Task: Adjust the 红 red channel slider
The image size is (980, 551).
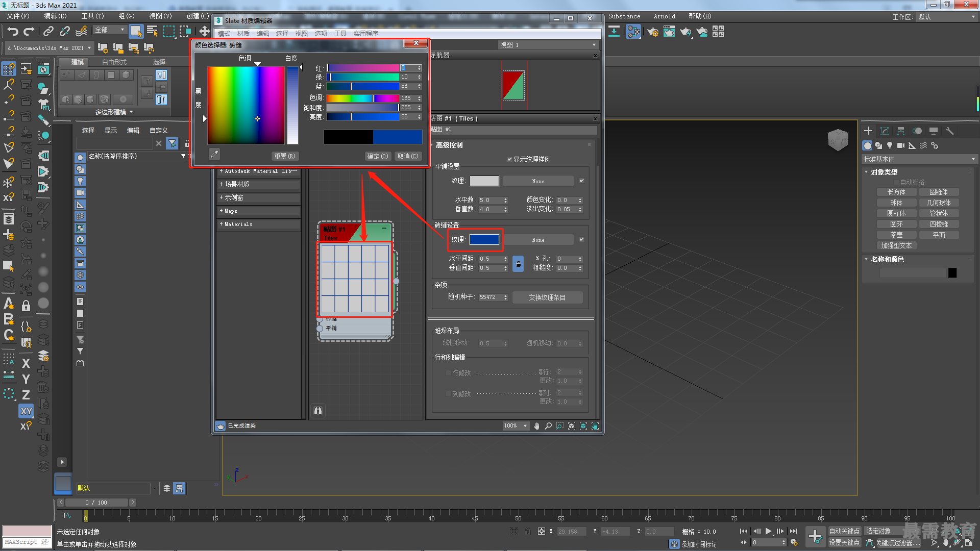Action: pyautogui.click(x=362, y=68)
